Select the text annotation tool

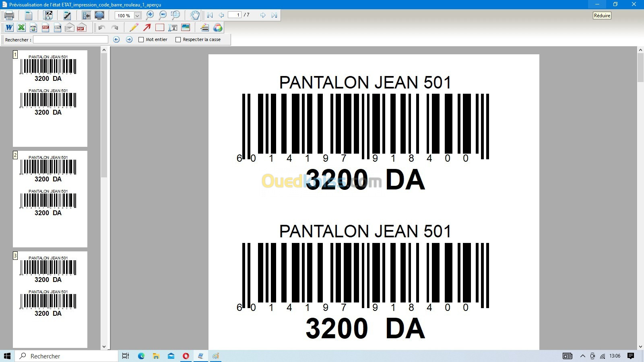pyautogui.click(x=173, y=27)
